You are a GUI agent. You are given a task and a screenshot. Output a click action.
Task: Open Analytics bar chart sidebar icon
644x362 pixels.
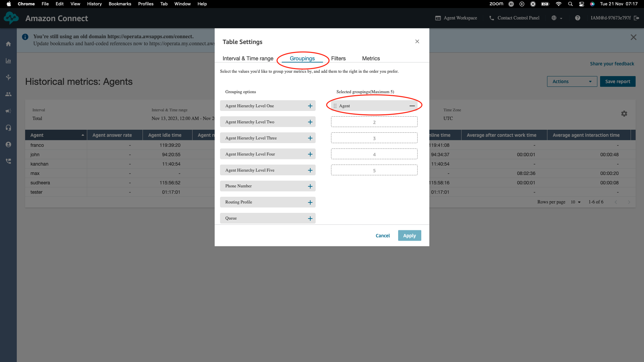tap(8, 61)
